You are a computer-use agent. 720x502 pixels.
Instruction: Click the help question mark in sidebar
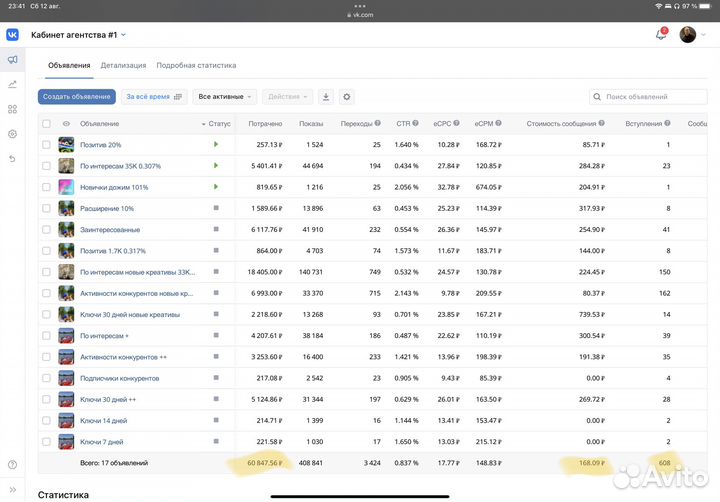12,465
